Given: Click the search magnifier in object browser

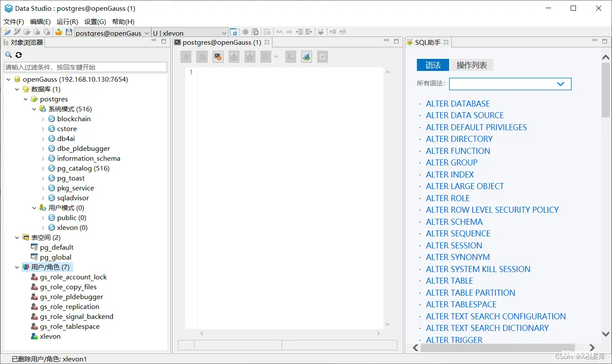Looking at the screenshot, I should click(8, 55).
